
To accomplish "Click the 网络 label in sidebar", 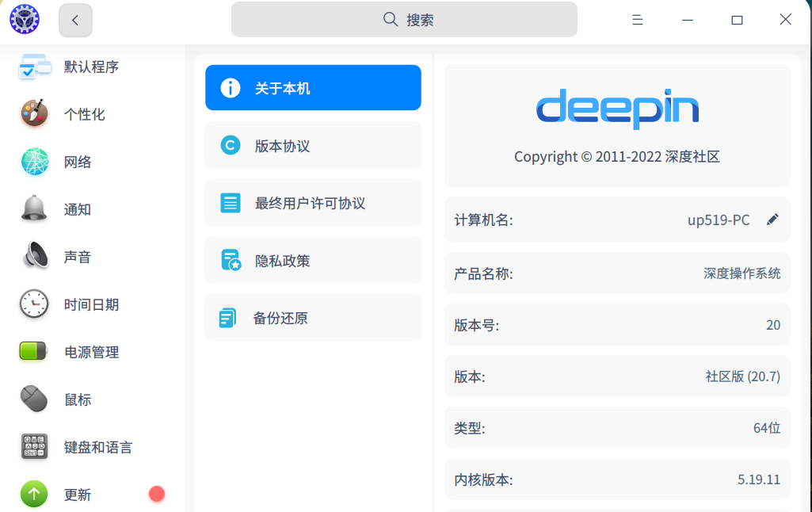I will click(78, 162).
